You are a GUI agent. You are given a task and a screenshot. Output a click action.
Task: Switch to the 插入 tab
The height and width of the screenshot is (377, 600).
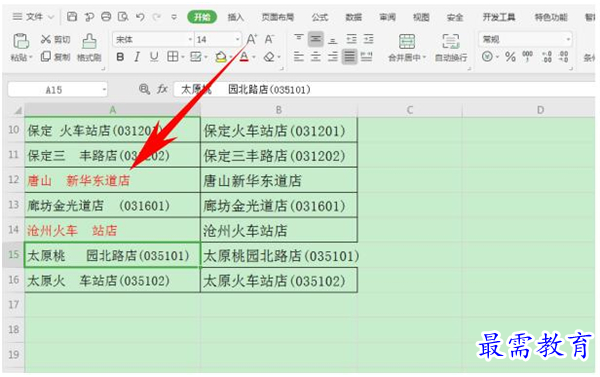235,17
